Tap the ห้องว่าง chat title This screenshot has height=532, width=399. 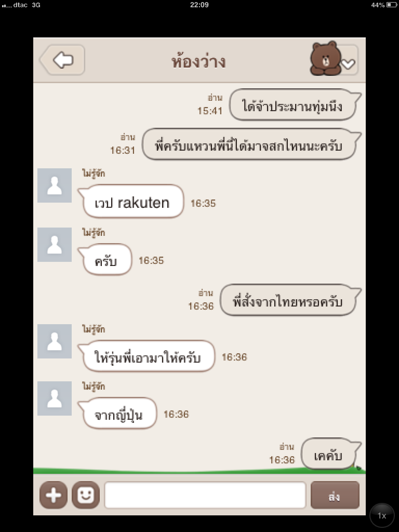199,62
